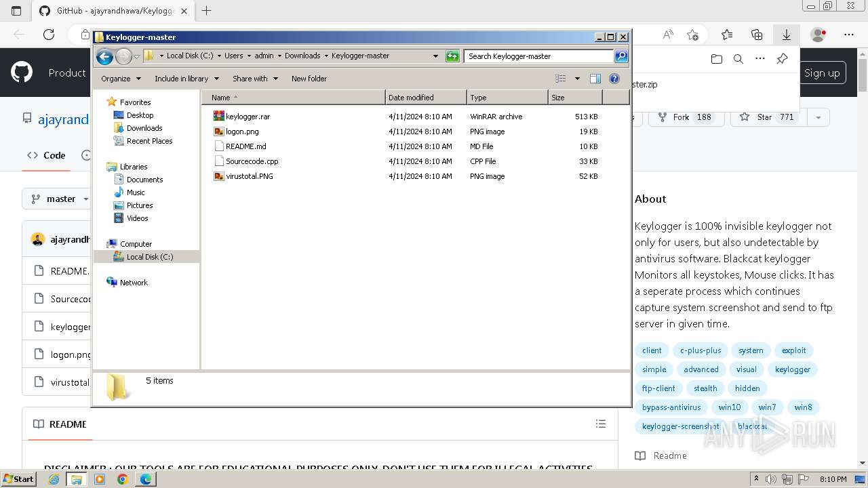Screen dimensions: 868x488
Task: Sort by Type column header
Action: tap(507, 98)
